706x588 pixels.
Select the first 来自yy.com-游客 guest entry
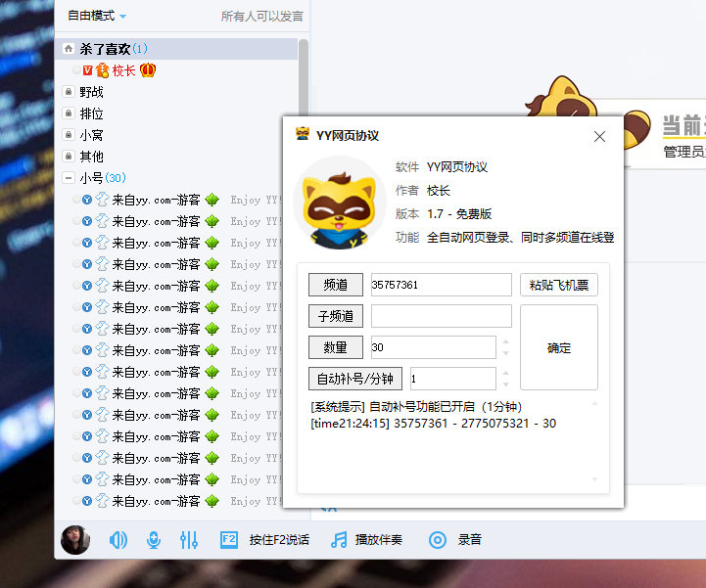(156, 200)
